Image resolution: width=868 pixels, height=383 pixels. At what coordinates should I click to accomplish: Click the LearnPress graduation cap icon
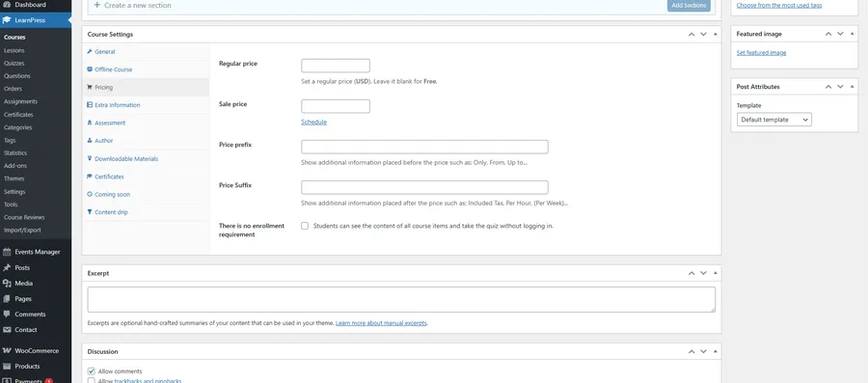(x=7, y=20)
